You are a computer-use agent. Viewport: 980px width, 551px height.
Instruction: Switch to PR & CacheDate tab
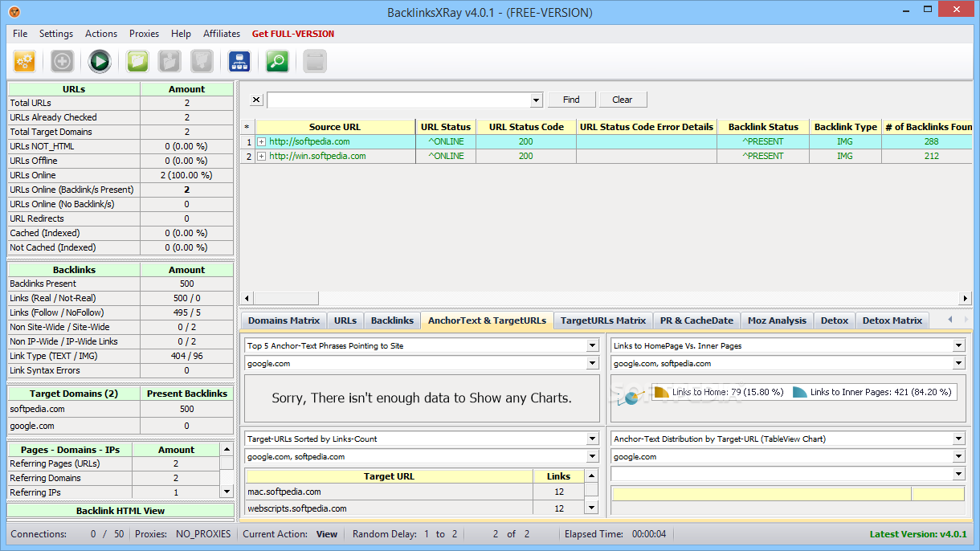(696, 320)
